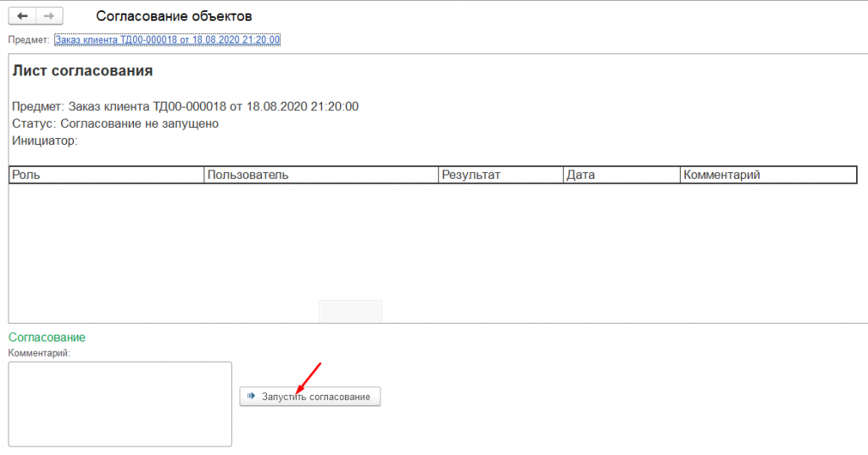The height and width of the screenshot is (455, 868).
Task: Select the Пользователь column header
Action: (321, 175)
